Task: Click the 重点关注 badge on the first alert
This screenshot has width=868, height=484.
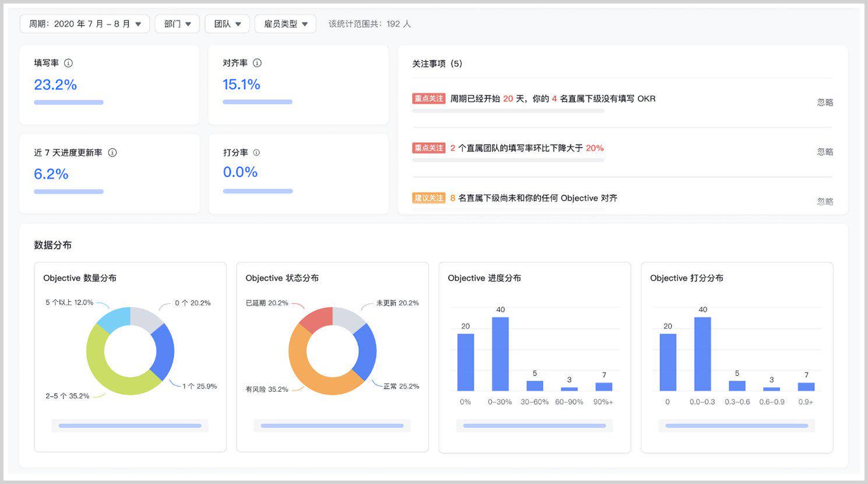Action: [429, 99]
